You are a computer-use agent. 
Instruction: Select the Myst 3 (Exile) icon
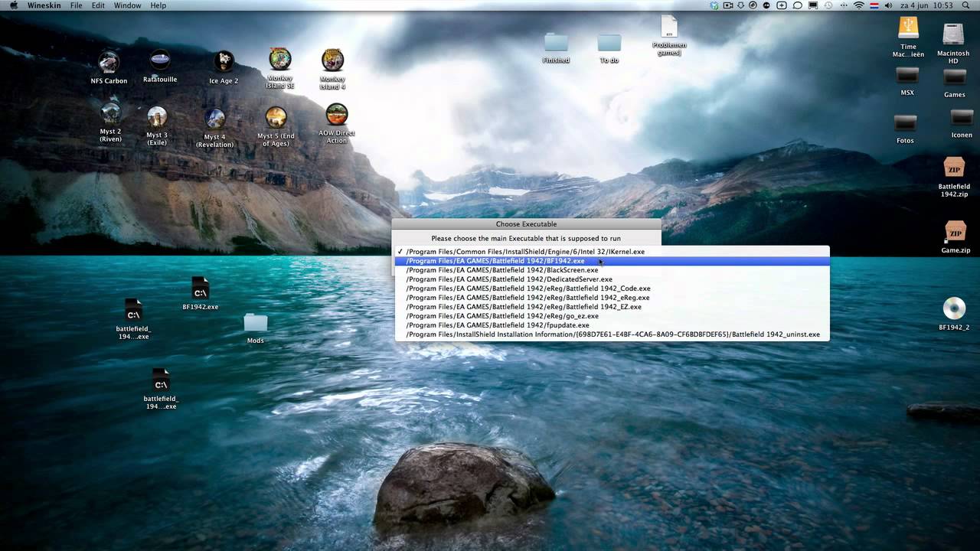pyautogui.click(x=157, y=116)
